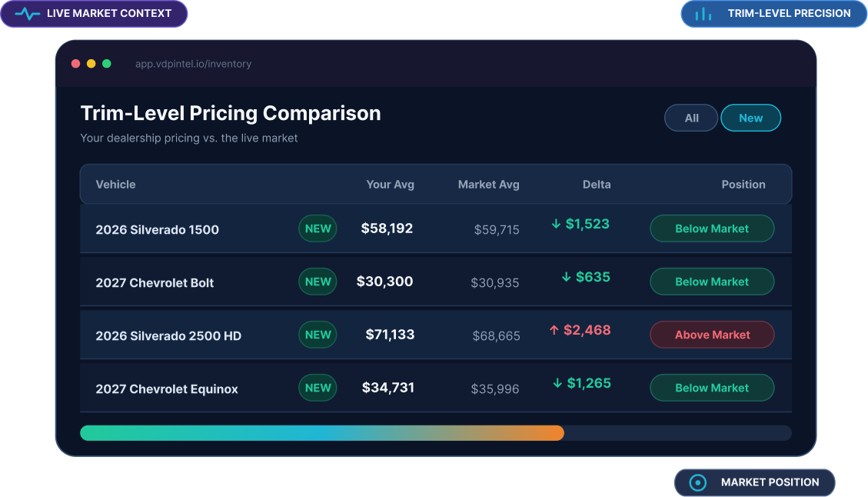Click the Above Market badge for Silverado 2500 HD

712,335
